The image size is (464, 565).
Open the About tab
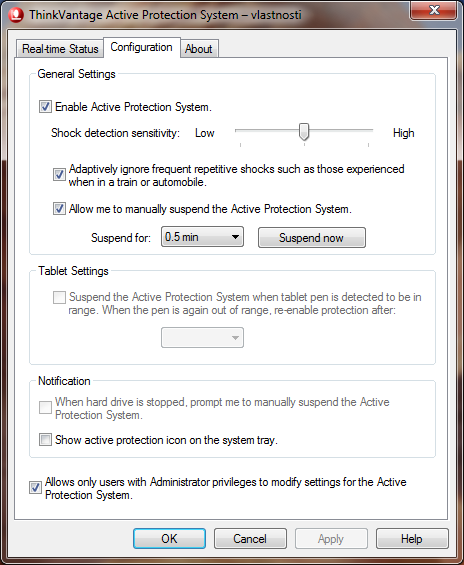(x=199, y=49)
